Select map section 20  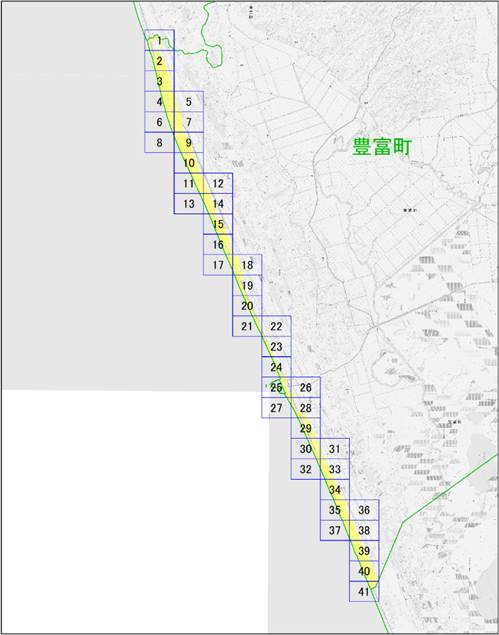(247, 306)
